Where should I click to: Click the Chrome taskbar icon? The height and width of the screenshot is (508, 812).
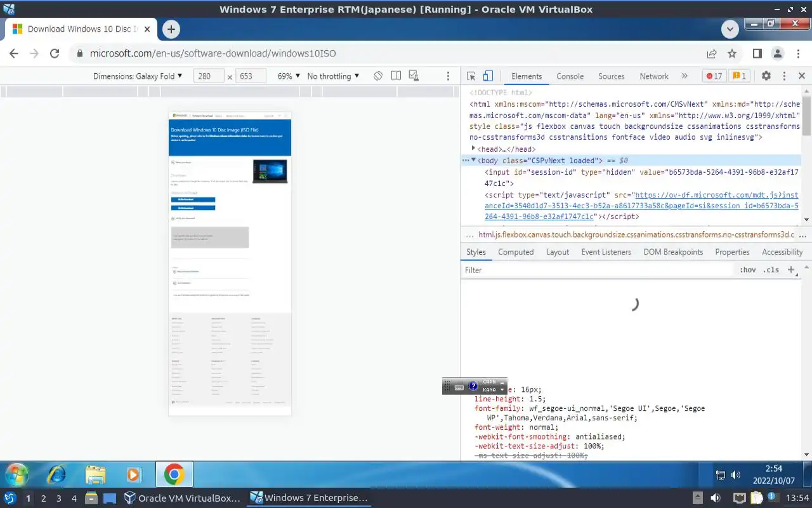(x=174, y=474)
